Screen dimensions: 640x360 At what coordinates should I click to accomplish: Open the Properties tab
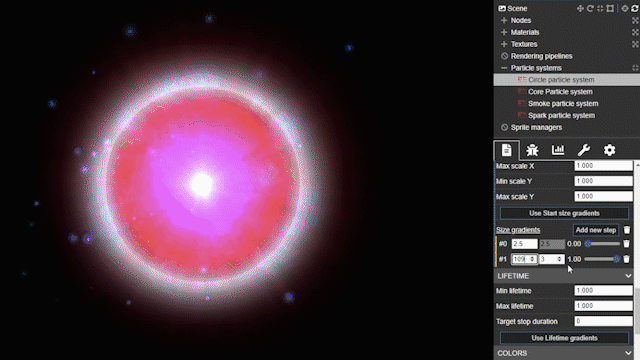tap(507, 150)
